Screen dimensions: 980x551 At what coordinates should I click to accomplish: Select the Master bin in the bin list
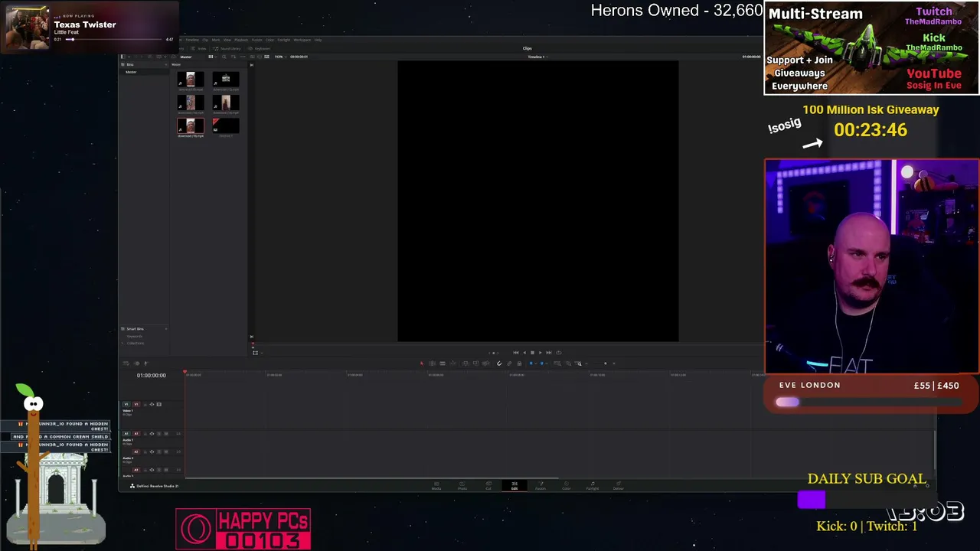[x=131, y=72]
